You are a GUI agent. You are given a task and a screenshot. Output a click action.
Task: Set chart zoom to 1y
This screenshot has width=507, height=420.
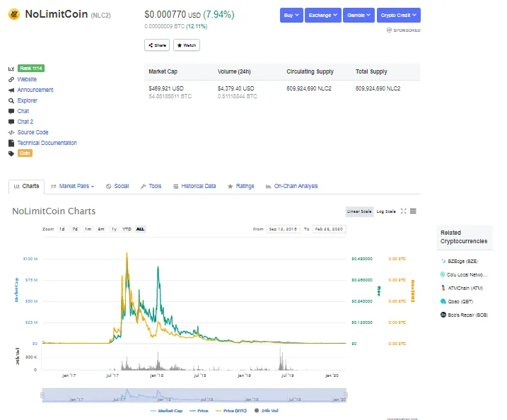click(x=114, y=229)
